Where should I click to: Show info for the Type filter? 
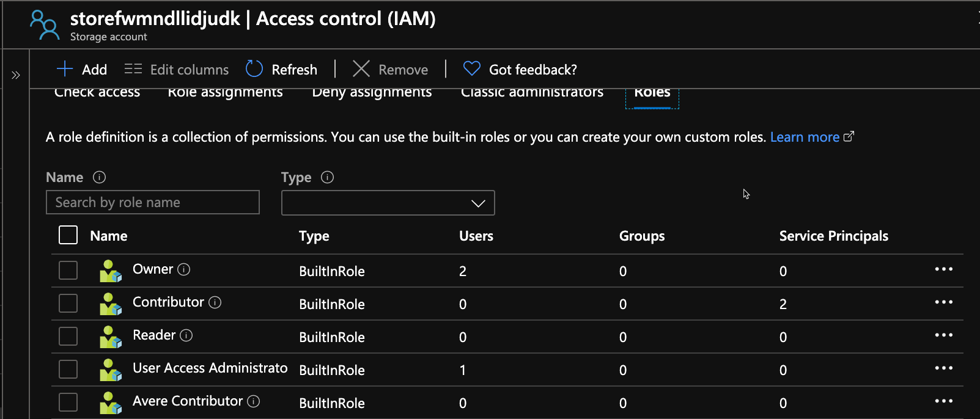[328, 177]
